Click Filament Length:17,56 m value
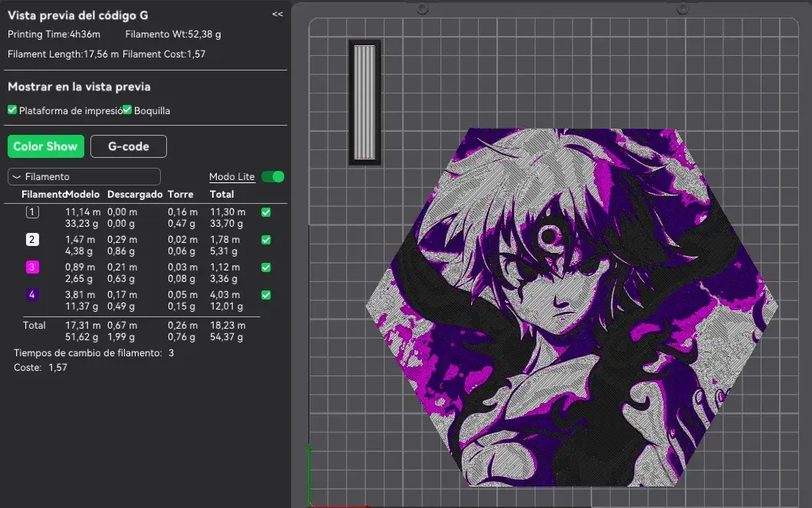This screenshot has width=812, height=508. tap(63, 54)
